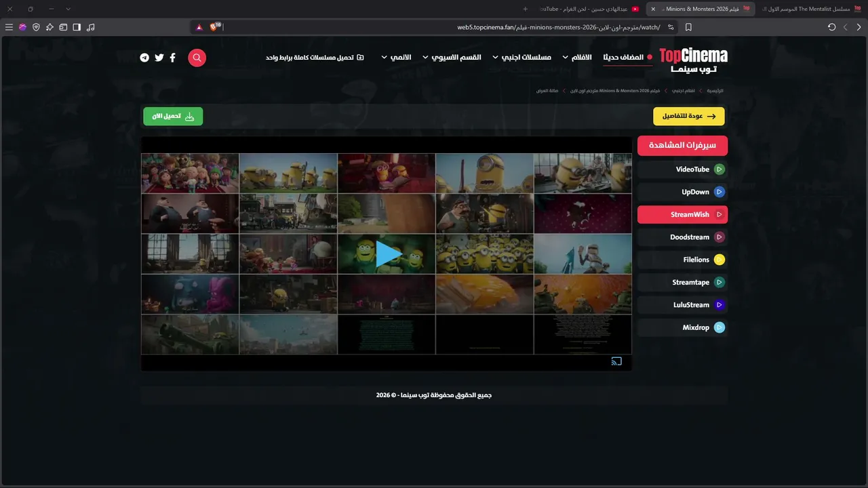
Task: Click the yellow عودة للتفاصيل button
Action: coord(689,117)
